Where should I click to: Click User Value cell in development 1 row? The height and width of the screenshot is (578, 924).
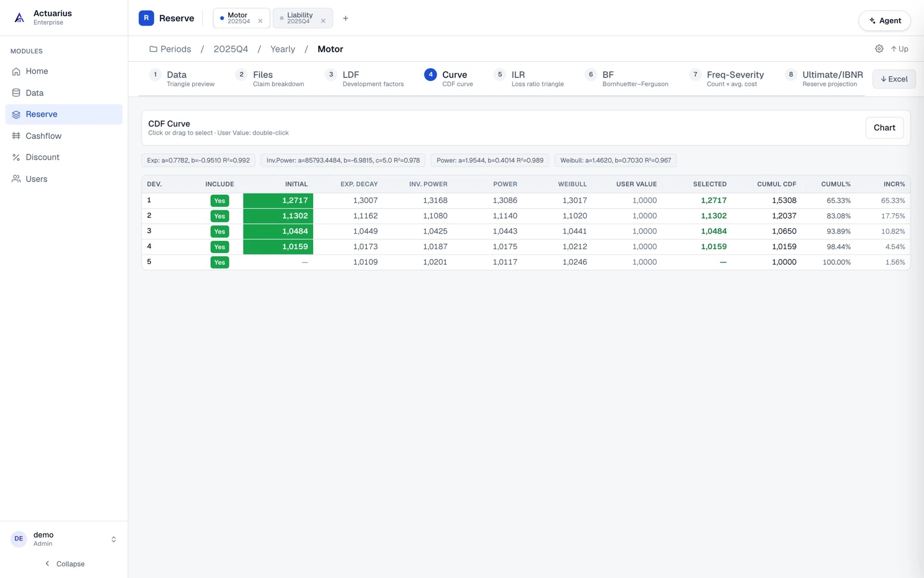[644, 201]
